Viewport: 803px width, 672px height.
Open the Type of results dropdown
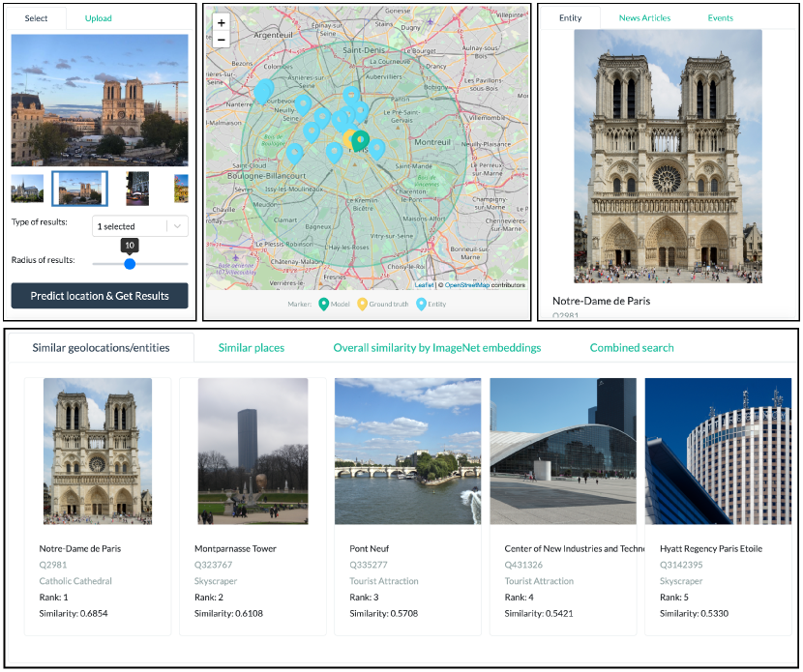140,226
